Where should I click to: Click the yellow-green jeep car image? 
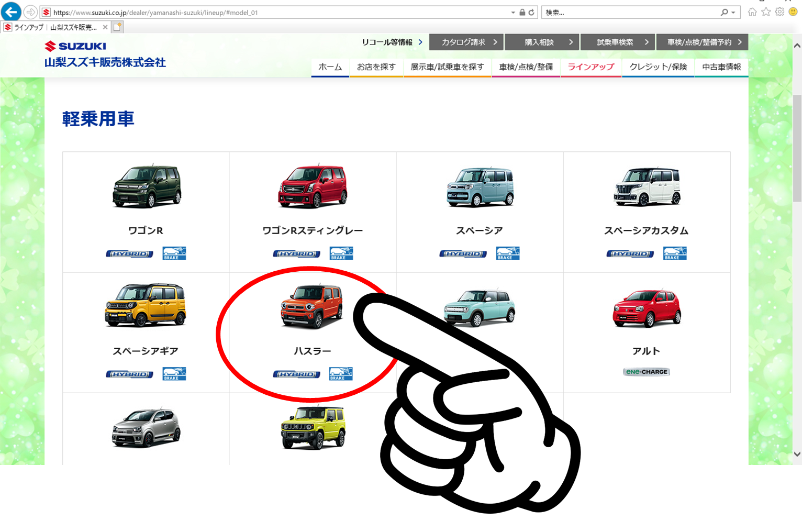tap(313, 427)
